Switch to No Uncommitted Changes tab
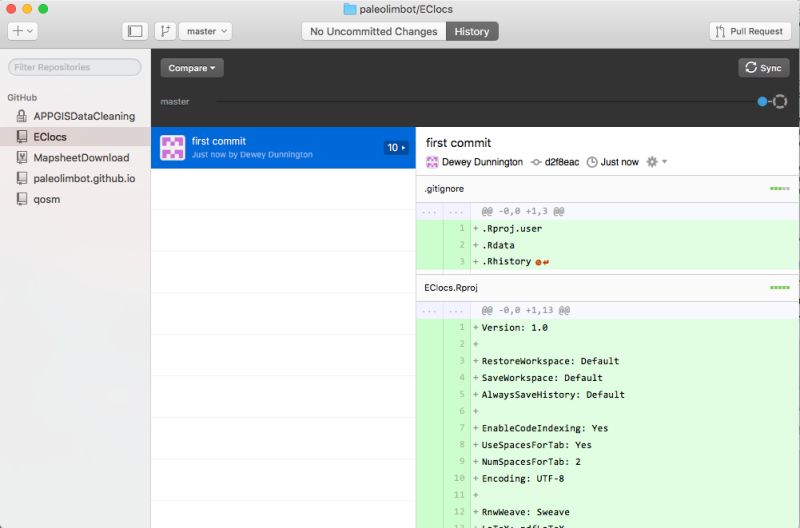 pyautogui.click(x=373, y=31)
